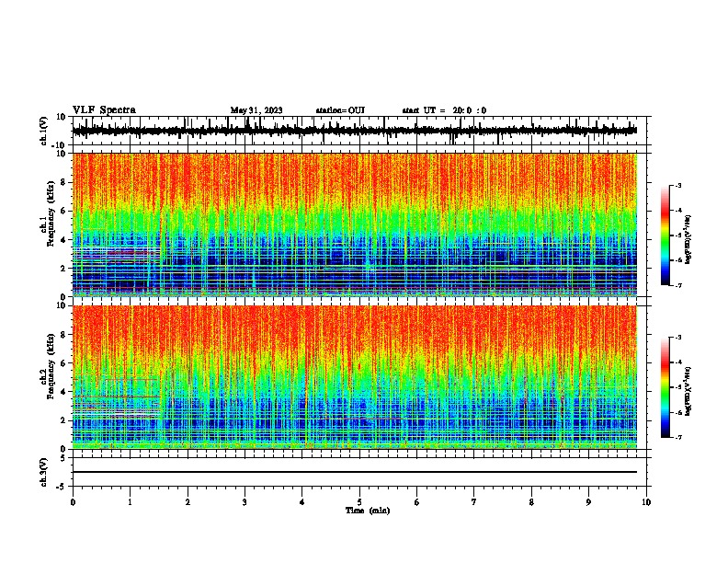Image resolution: width=728 pixels, height=563 pixels.
Task: Click the "6" kHz tick of ch.1 spectrogram
Action: (x=63, y=212)
